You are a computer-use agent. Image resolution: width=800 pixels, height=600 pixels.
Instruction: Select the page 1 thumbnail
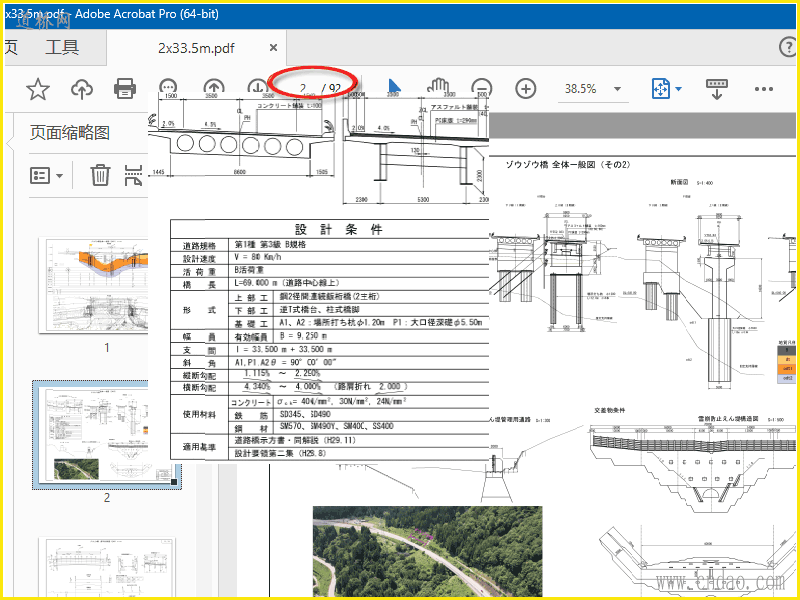point(106,287)
